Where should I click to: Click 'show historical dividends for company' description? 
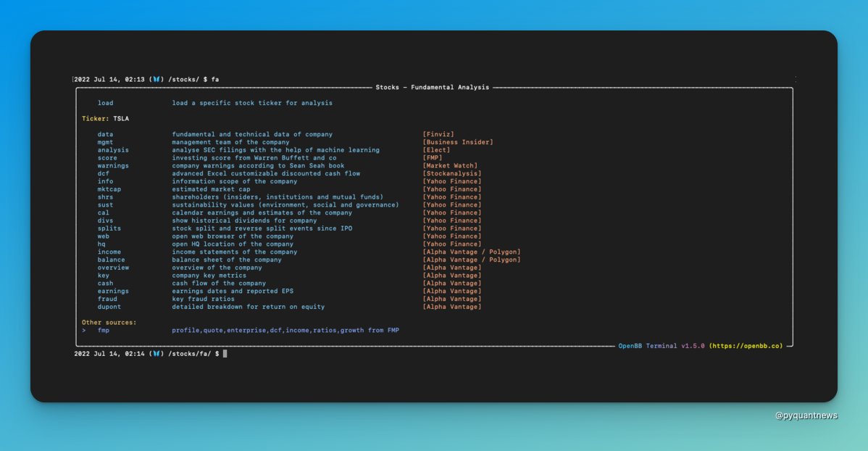click(244, 220)
